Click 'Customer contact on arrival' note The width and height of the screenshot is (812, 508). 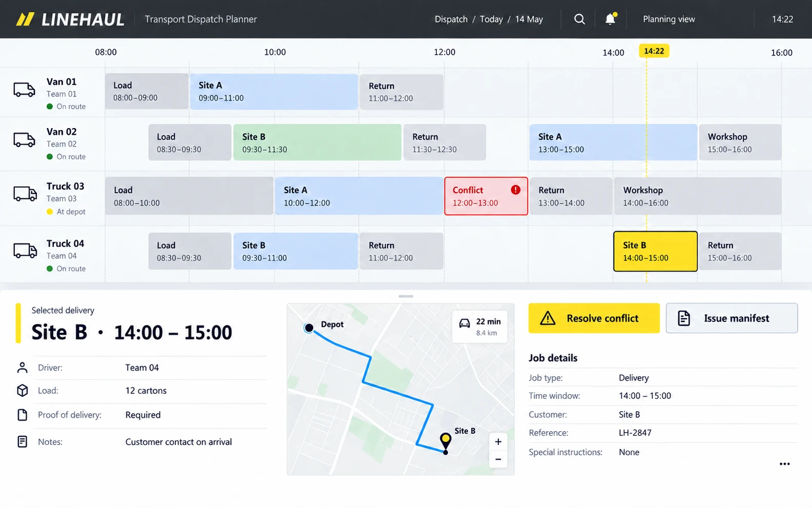point(178,442)
